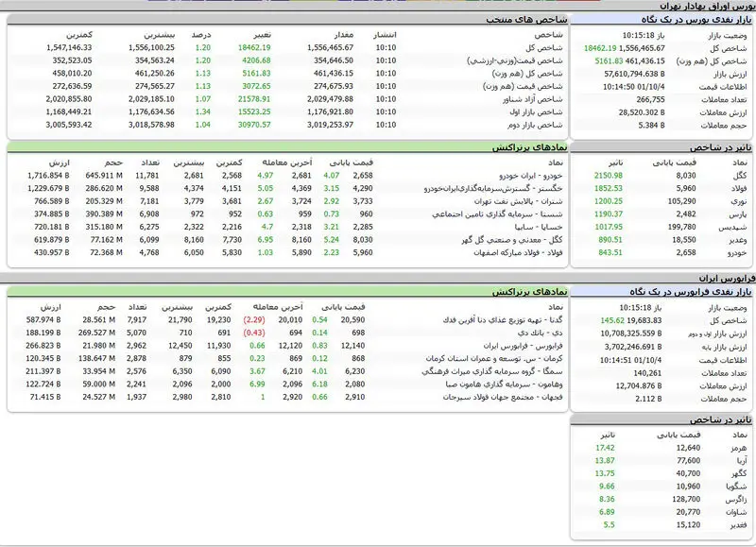Click آخرین معامله header in bourse most-traded table
The width and height of the screenshot is (756, 547).
coord(287,162)
